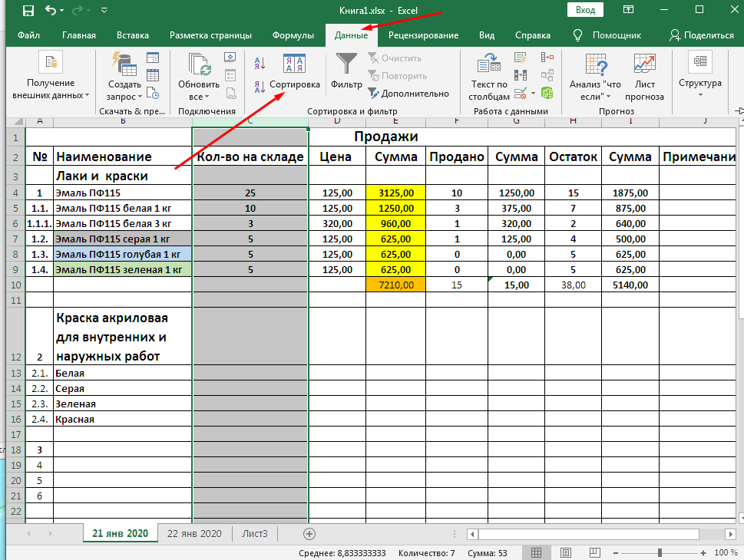
Task: Click the Вход sign-in button
Action: pos(585,10)
